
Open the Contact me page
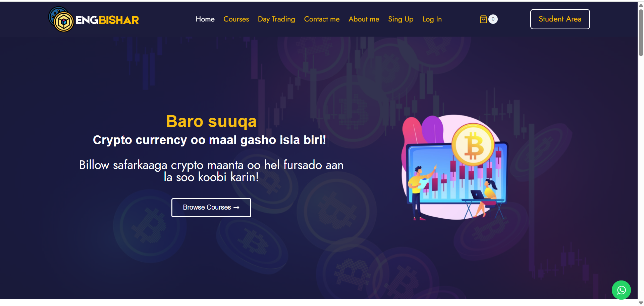(x=322, y=19)
